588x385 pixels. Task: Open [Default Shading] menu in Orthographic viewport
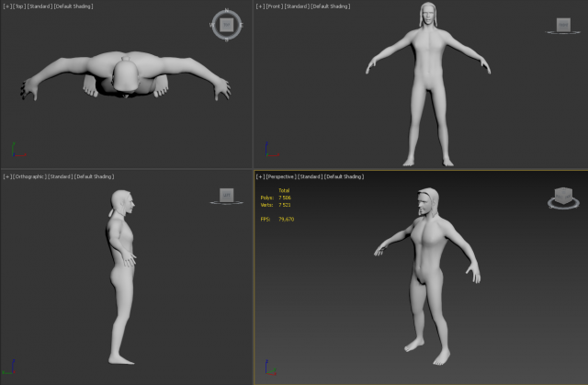coord(94,176)
